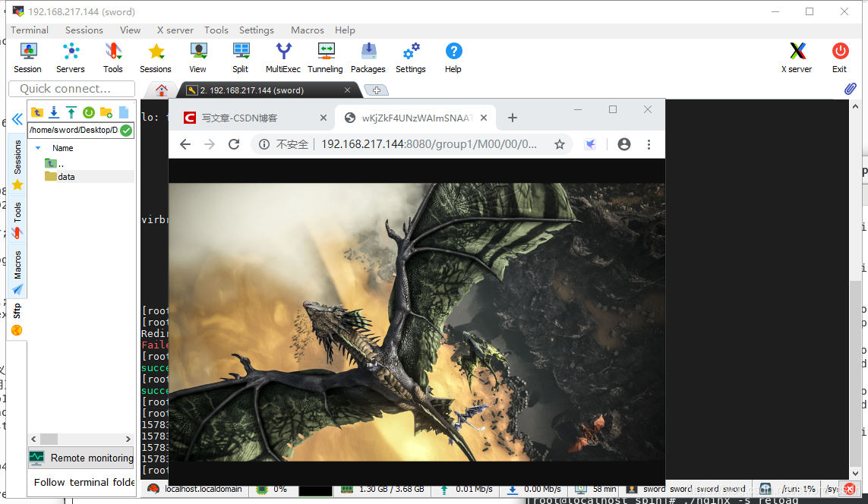Open the View menu in menu bar

click(130, 30)
